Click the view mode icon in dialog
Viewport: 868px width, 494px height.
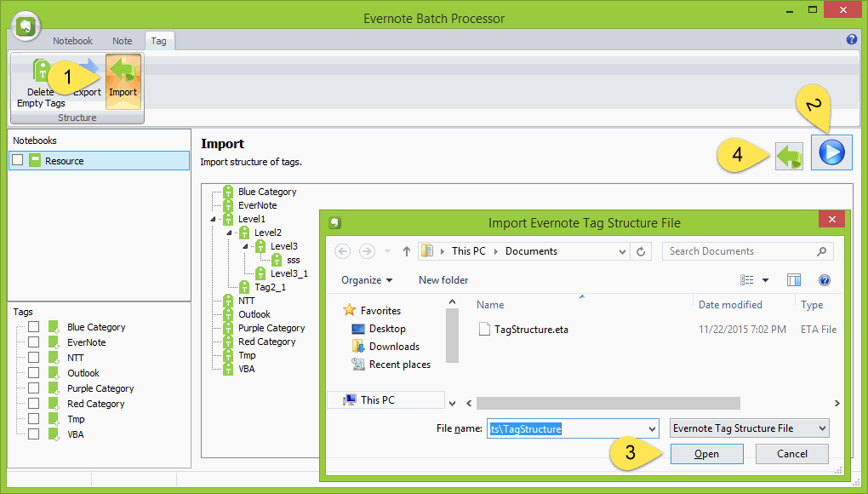pos(747,280)
